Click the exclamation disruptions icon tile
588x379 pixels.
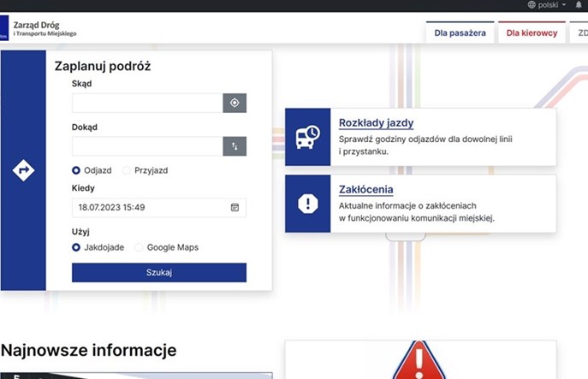307,204
